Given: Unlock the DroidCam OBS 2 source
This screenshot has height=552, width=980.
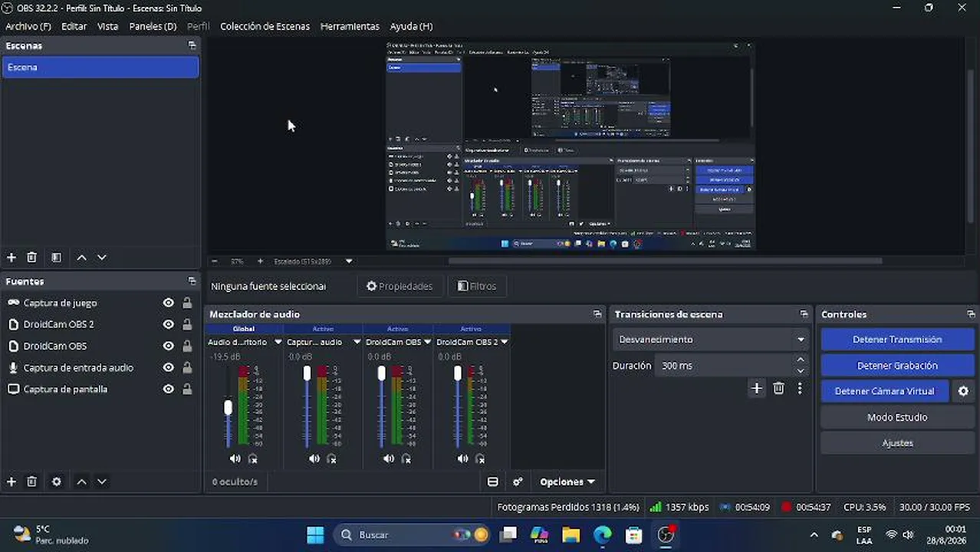Looking at the screenshot, I should click(187, 324).
